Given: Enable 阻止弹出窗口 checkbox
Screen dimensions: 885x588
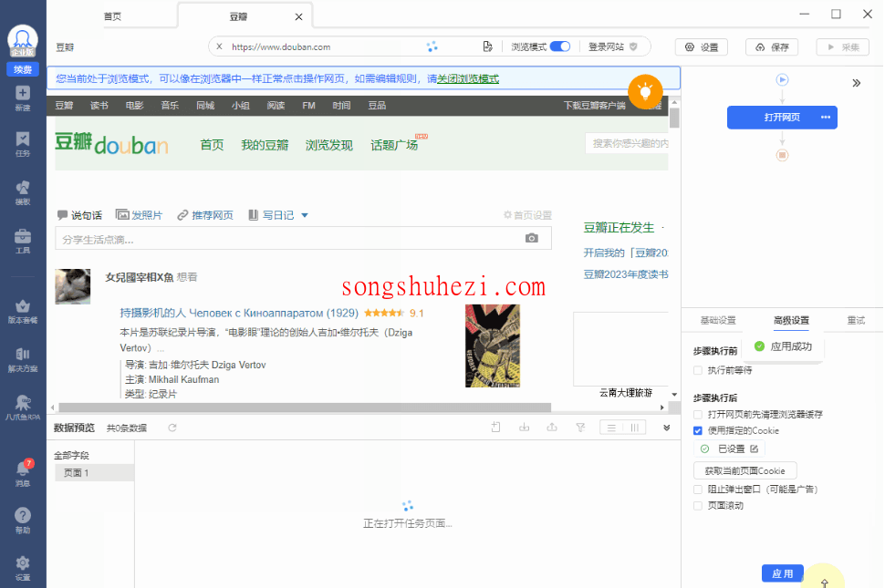Looking at the screenshot, I should pyautogui.click(x=698, y=490).
